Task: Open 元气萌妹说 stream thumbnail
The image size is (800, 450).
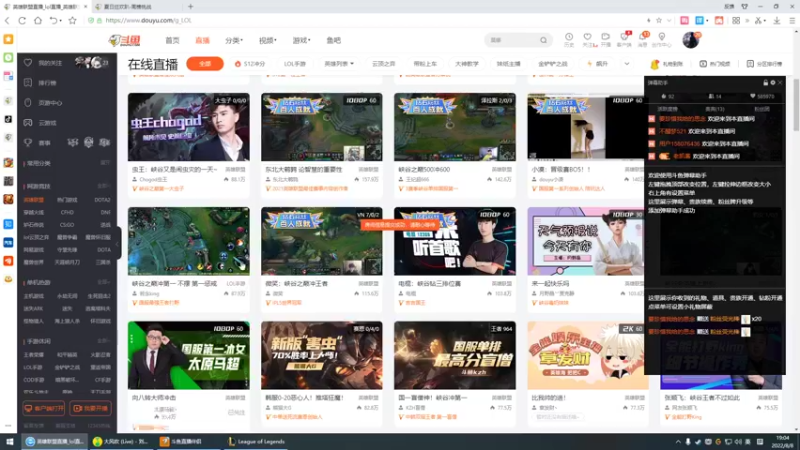Action: (x=586, y=241)
